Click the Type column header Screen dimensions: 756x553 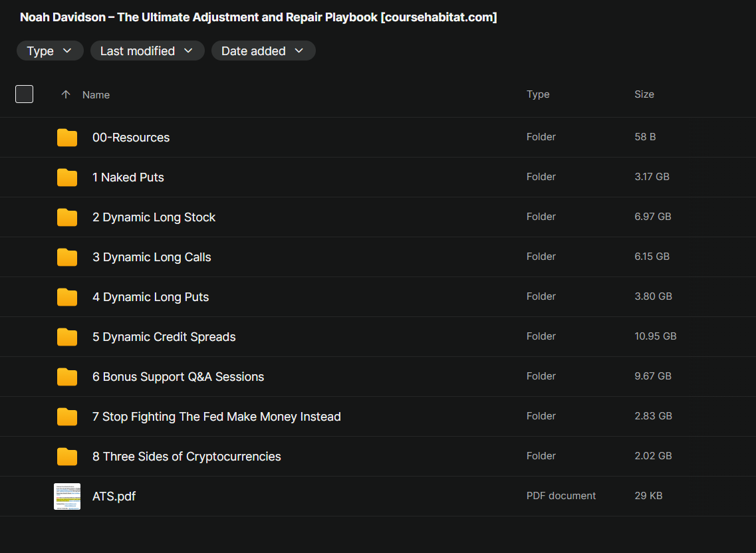(538, 94)
